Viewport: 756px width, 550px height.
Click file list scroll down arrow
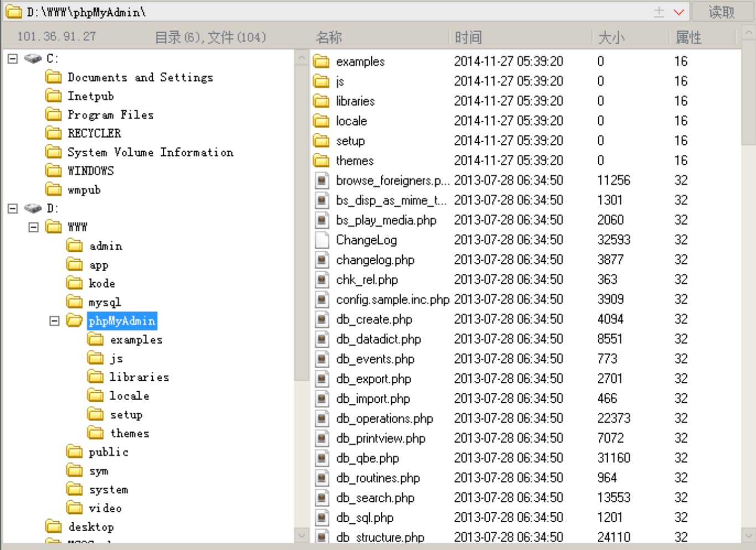point(748,535)
